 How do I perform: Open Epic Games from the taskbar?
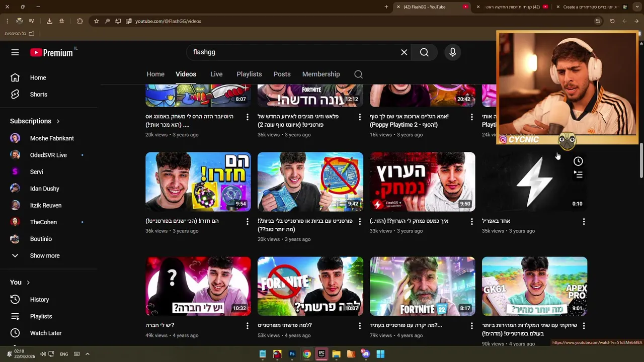point(321,354)
